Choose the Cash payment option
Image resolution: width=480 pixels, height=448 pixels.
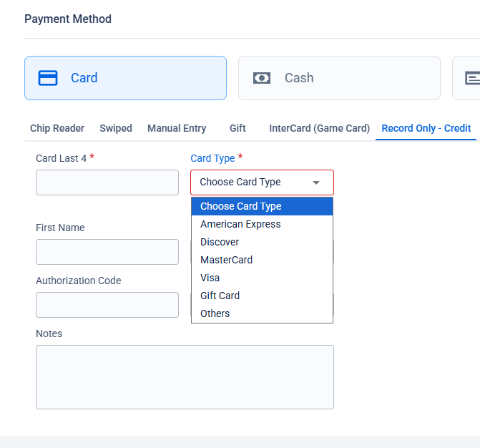(339, 78)
